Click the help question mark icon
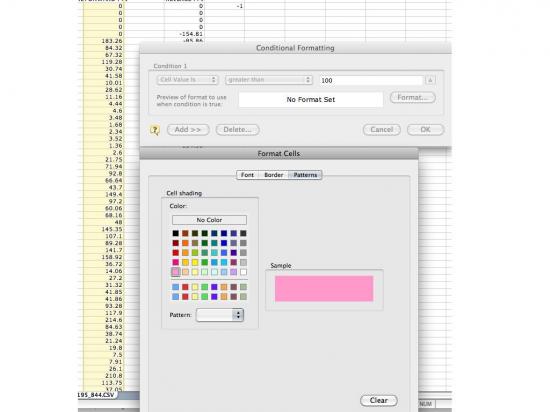 pos(155,130)
